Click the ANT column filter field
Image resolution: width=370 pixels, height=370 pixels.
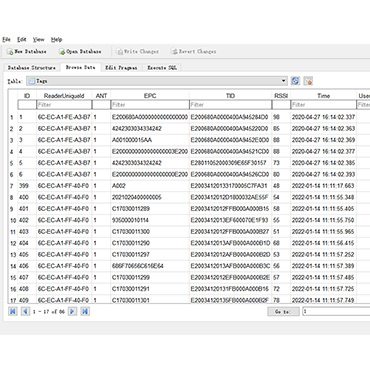(101, 105)
